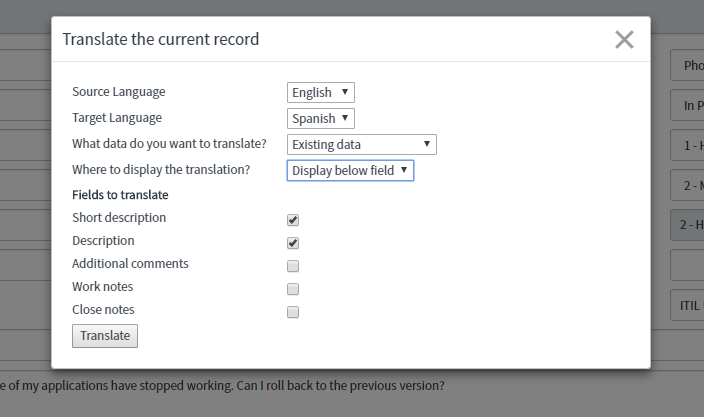Uncheck the Short description checkbox
This screenshot has height=417, width=704.
tap(293, 220)
